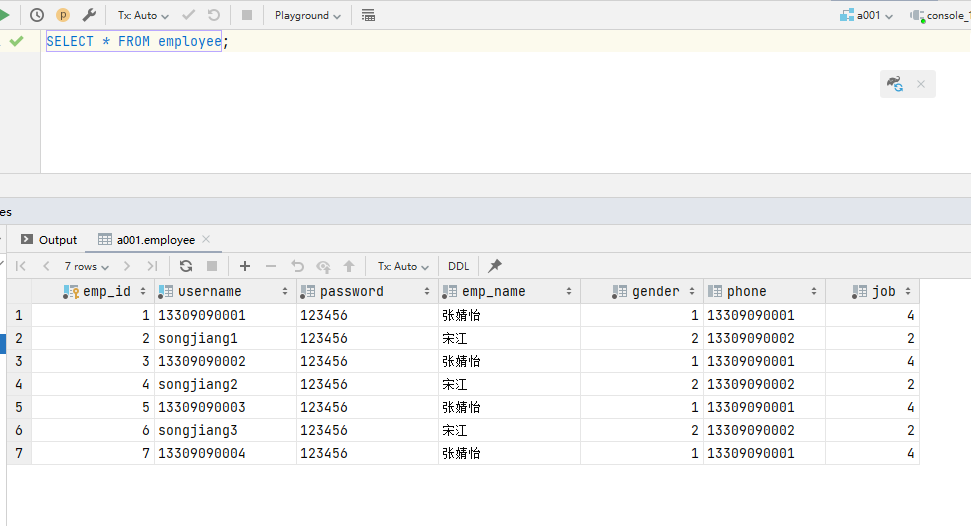Open the a001 schema selector dropdown
Screen dimensions: 971x526
click(866, 15)
